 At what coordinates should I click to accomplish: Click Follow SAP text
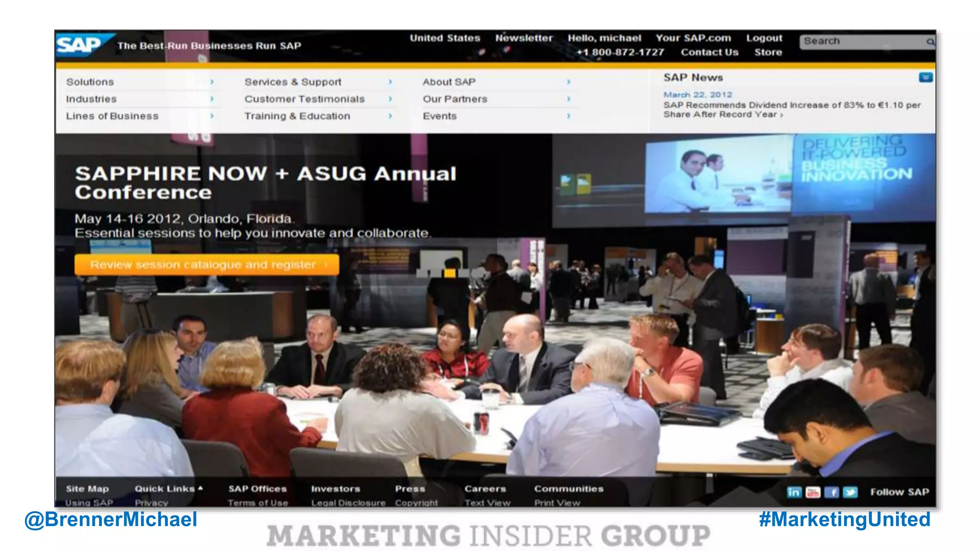pyautogui.click(x=900, y=492)
